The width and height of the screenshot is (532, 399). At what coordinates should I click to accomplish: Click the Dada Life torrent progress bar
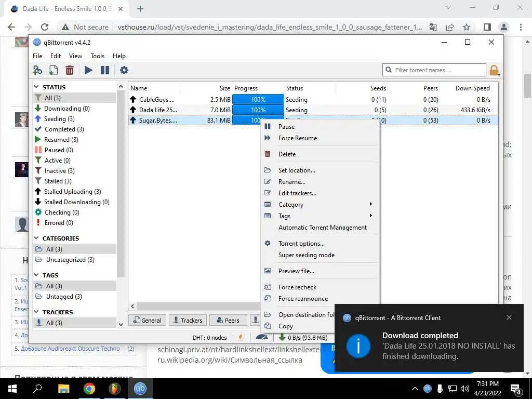(258, 110)
